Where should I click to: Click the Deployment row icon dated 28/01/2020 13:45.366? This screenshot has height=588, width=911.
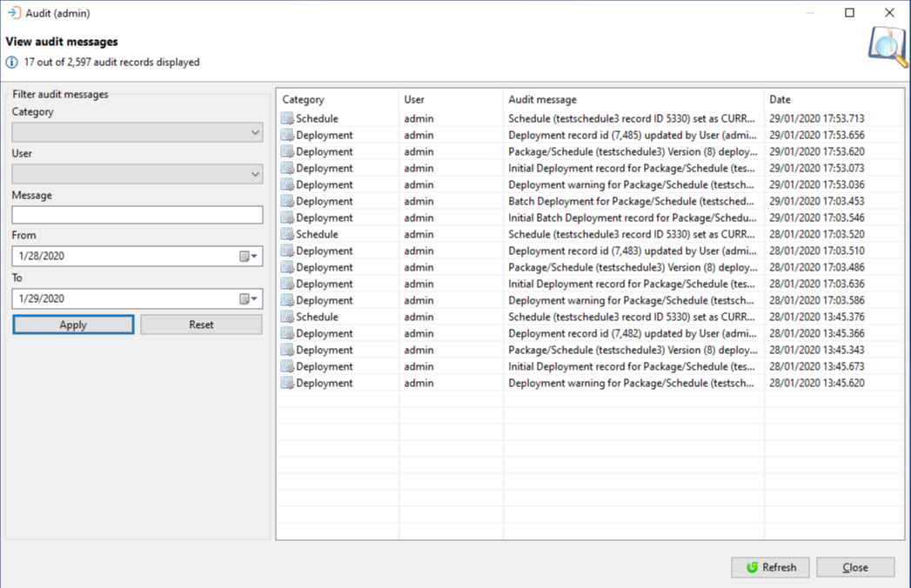[x=287, y=333]
